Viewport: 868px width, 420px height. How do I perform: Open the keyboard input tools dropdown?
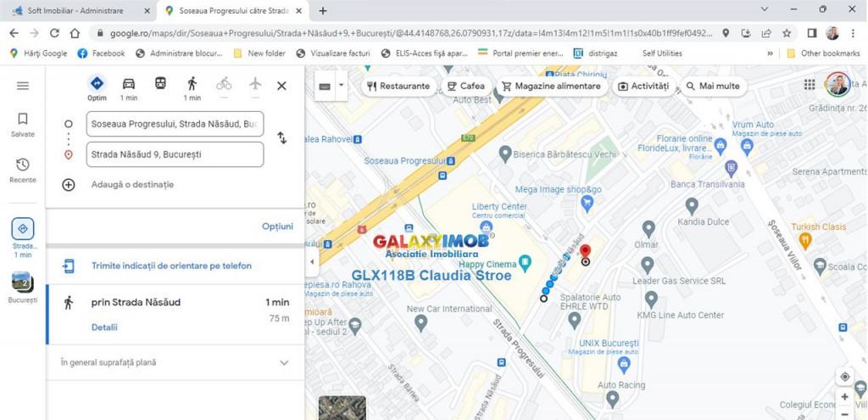[341, 86]
